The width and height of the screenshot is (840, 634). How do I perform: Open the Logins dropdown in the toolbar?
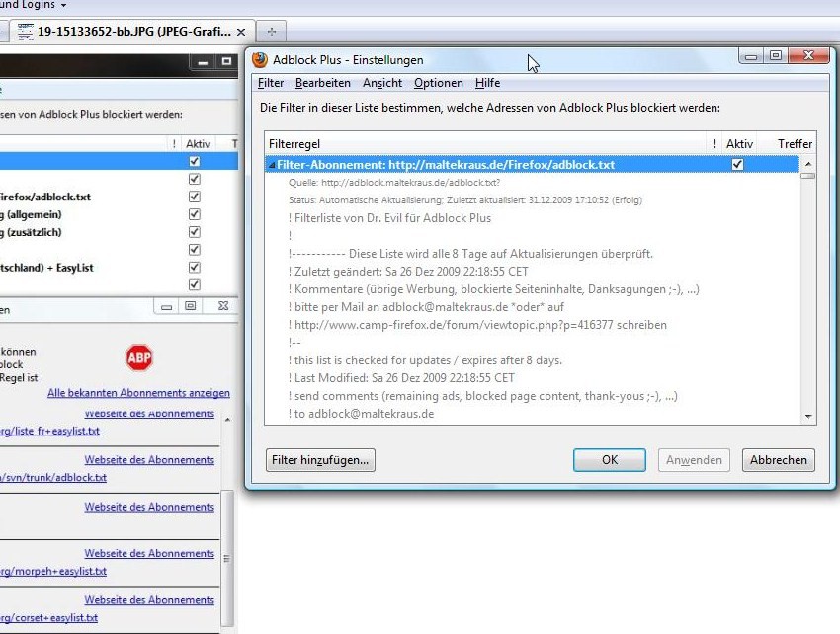click(x=34, y=5)
